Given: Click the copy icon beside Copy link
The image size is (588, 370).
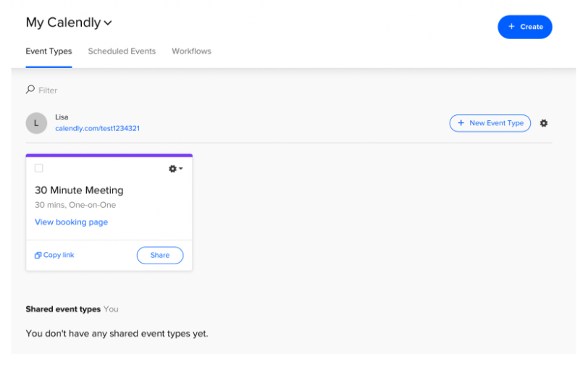Looking at the screenshot, I should pos(38,256).
